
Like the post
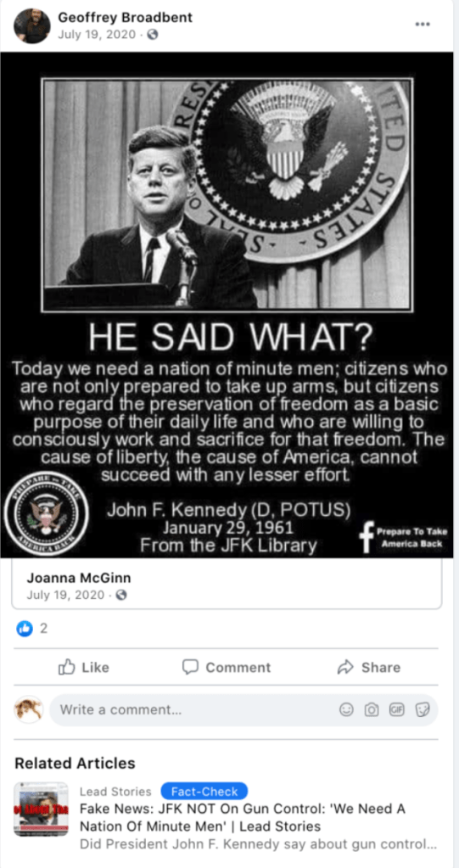point(84,667)
